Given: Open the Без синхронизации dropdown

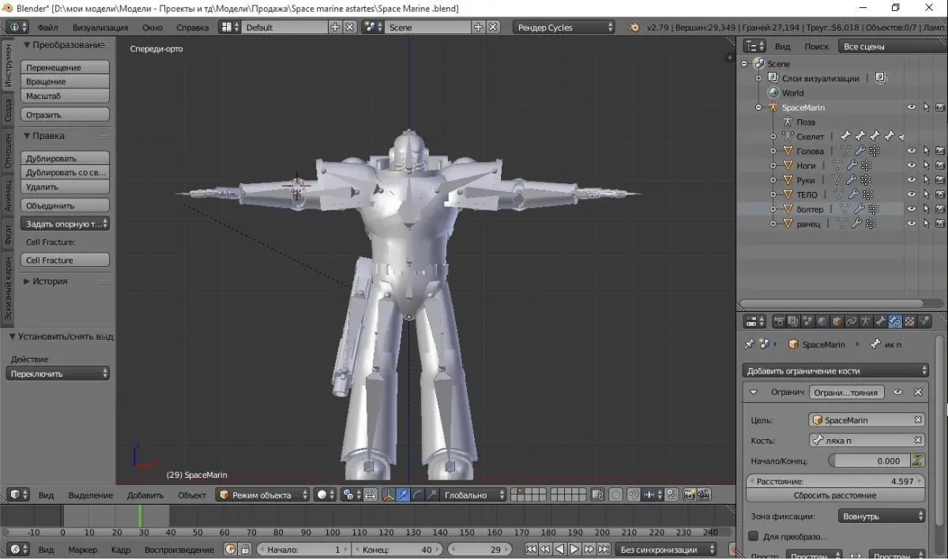Looking at the screenshot, I should pyautogui.click(x=665, y=549).
